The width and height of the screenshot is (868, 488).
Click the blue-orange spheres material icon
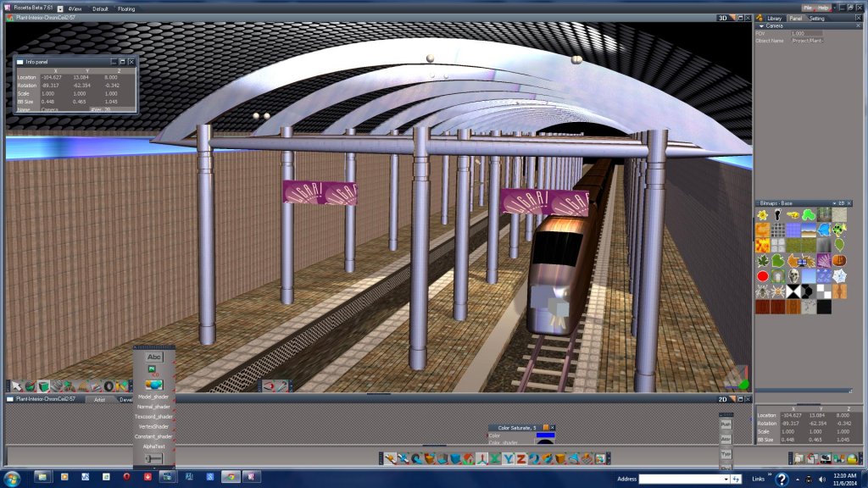click(x=154, y=385)
